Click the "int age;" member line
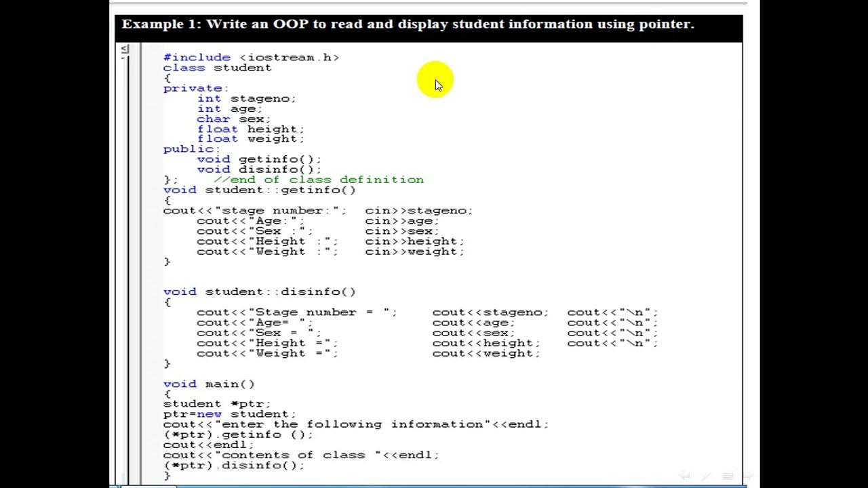 point(229,108)
